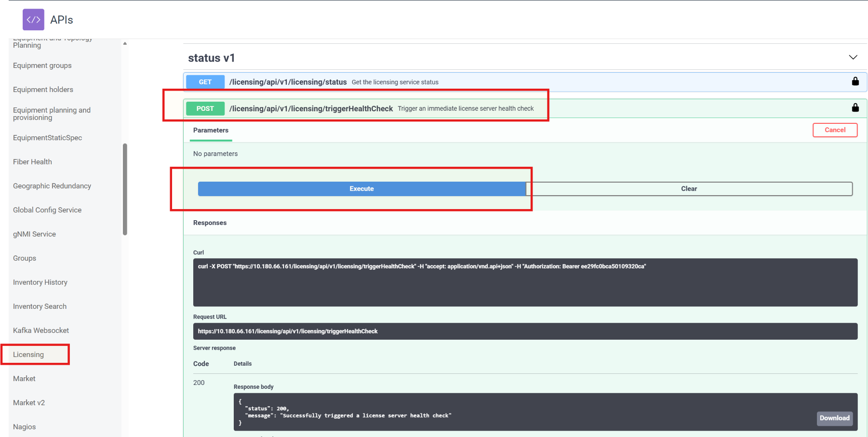Click the APIs code icon logo
This screenshot has width=868, height=437.
point(33,20)
